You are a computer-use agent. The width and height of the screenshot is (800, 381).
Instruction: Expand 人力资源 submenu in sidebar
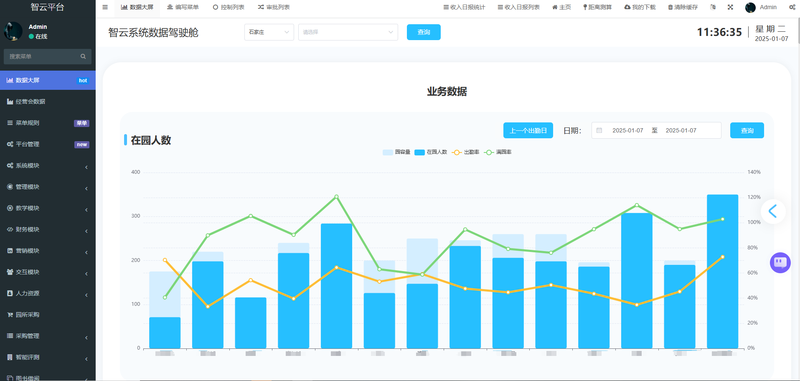click(x=47, y=294)
